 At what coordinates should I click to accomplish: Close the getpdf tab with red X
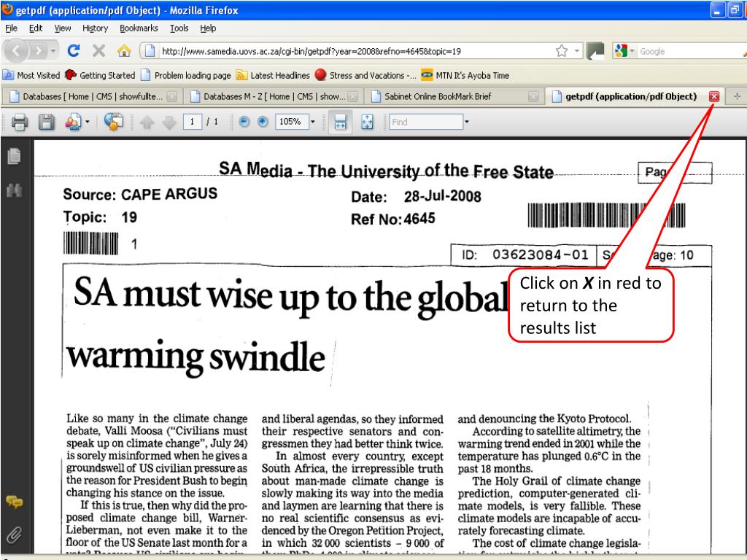coord(713,96)
